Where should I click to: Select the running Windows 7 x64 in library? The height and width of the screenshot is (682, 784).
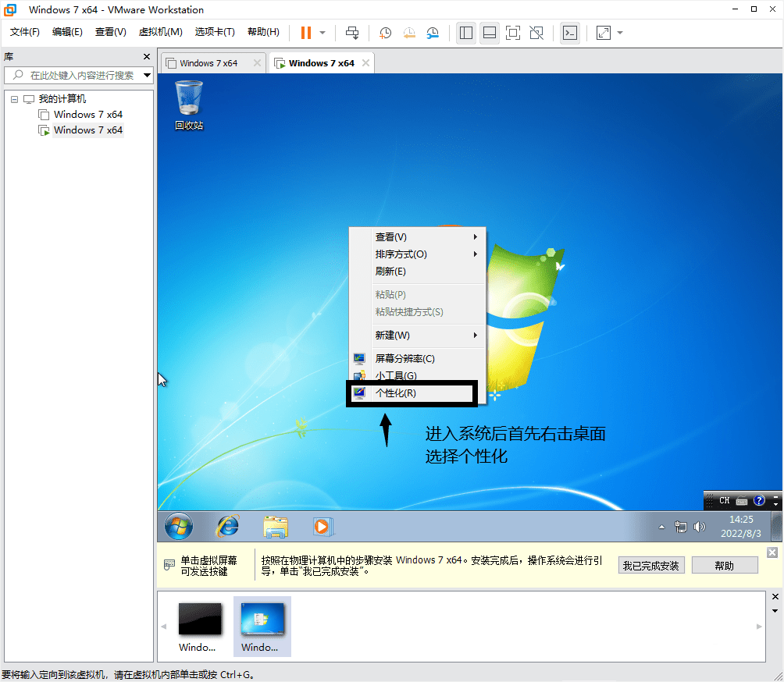click(x=87, y=130)
